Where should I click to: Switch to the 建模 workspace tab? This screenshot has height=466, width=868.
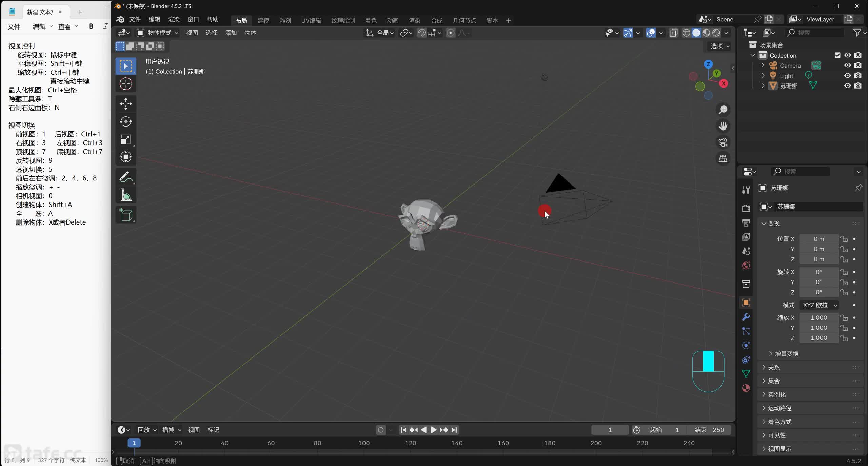263,21
